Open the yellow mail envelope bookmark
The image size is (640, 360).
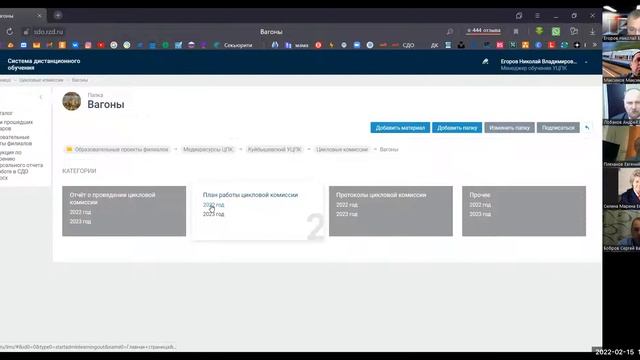point(36,45)
